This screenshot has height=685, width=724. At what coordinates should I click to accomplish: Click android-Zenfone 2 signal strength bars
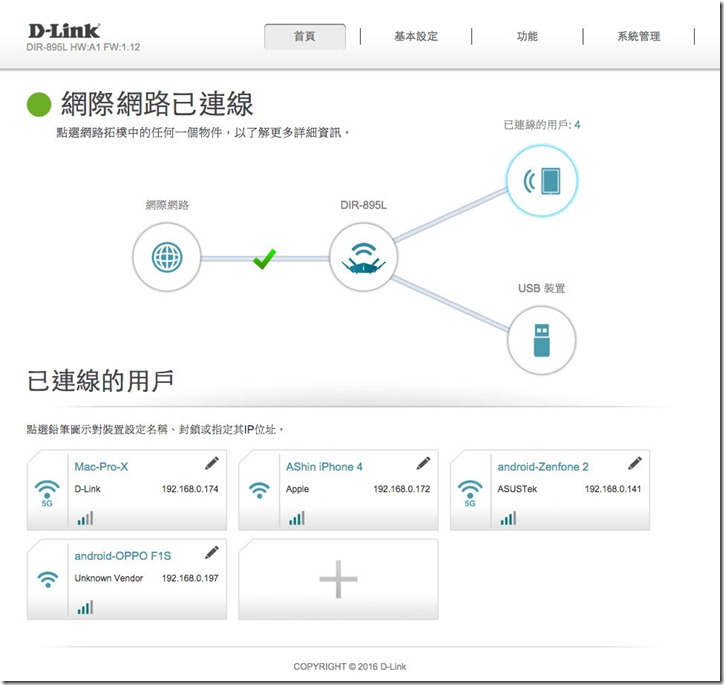pyautogui.click(x=508, y=518)
